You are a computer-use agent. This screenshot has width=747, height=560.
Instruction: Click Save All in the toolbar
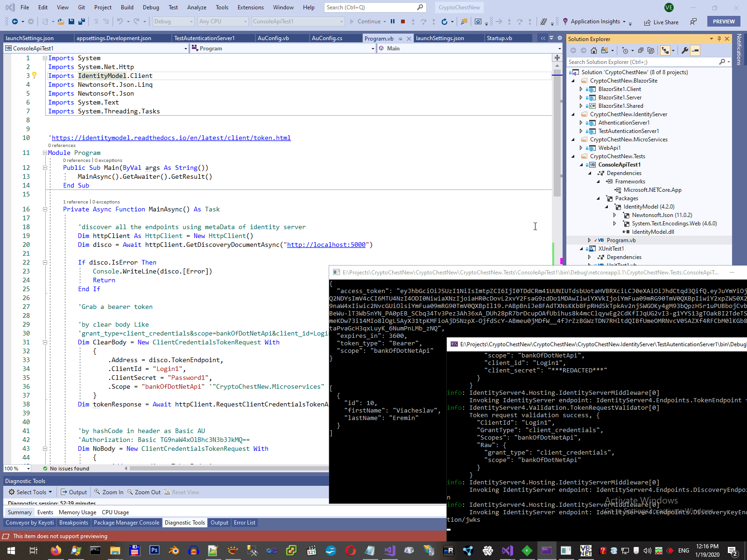coord(82,21)
